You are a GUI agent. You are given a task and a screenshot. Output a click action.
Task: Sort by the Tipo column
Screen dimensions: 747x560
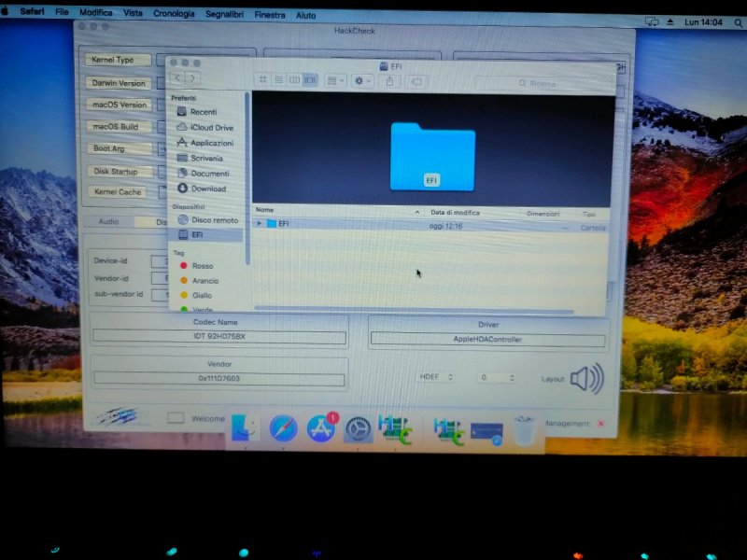[x=589, y=215]
